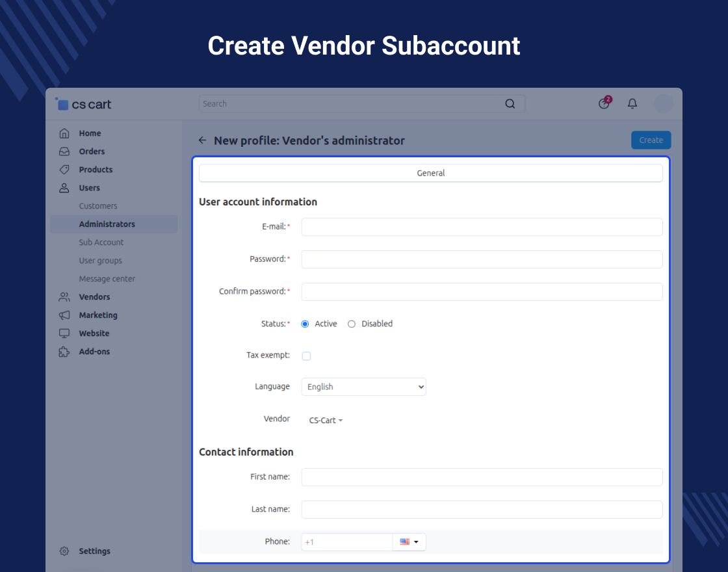Open Products in the sidebar
The width and height of the screenshot is (728, 572).
point(96,170)
